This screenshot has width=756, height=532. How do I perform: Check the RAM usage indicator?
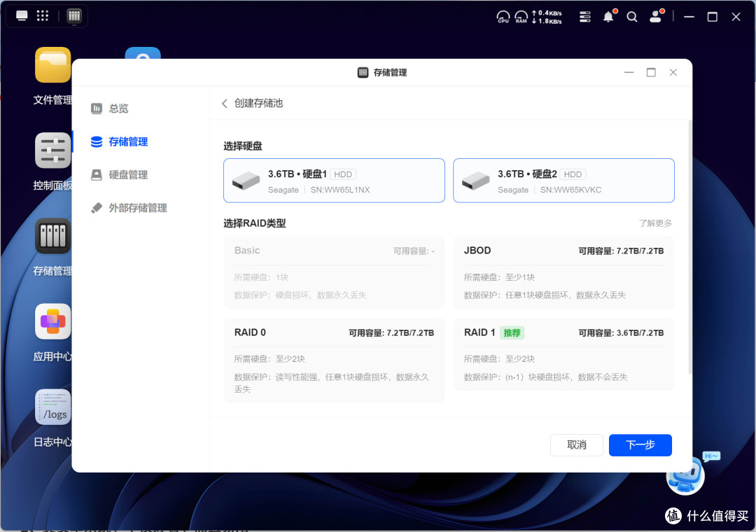(x=521, y=17)
